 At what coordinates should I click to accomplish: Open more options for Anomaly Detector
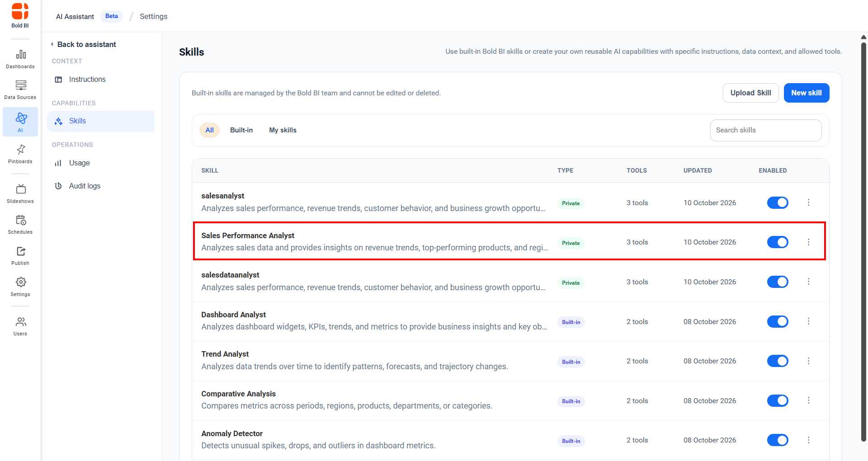[809, 440]
